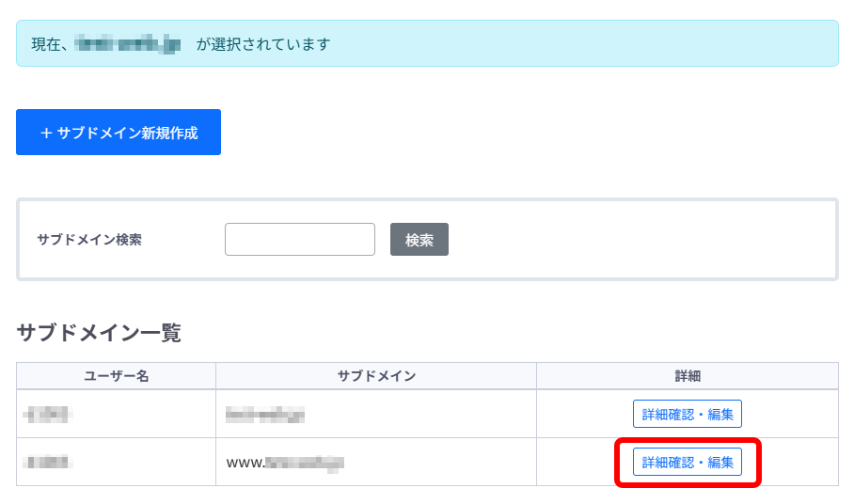This screenshot has height=504, width=854.
Task: Click the サブドメイン検索 label
Action: pyautogui.click(x=89, y=240)
